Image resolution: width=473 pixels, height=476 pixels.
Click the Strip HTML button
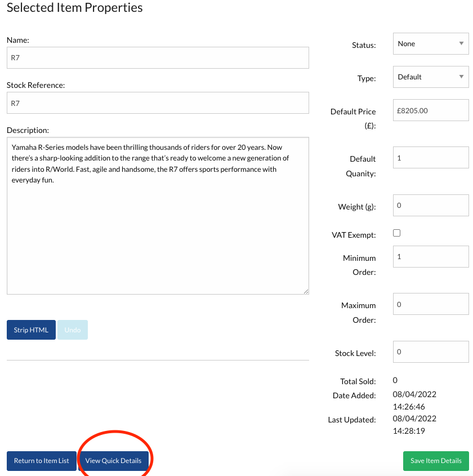point(31,330)
